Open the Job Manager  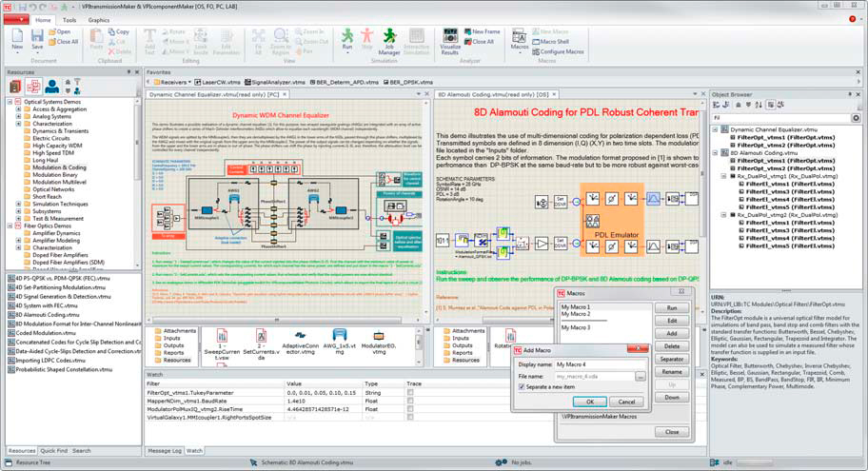[389, 41]
